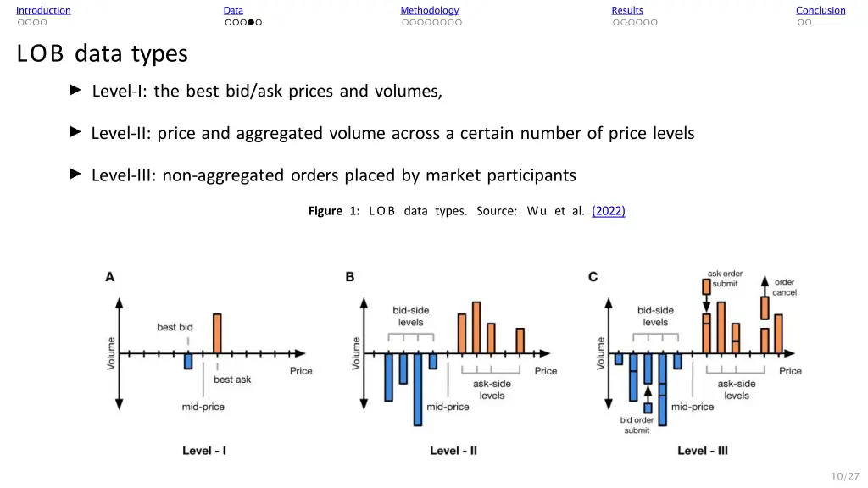Open the Introduction section link
This screenshot has width=868, height=488.
(x=43, y=10)
